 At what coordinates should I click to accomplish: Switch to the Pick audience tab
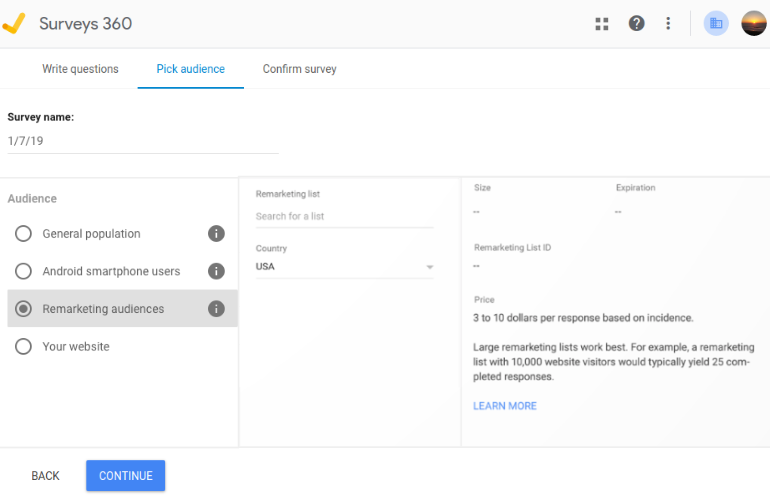[191, 69]
